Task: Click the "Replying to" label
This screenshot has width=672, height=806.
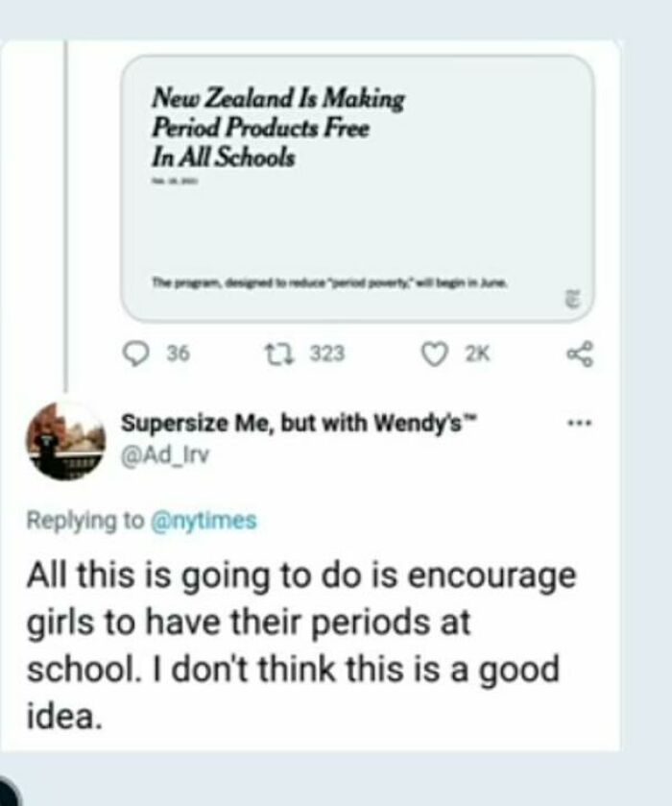Action: (84, 521)
